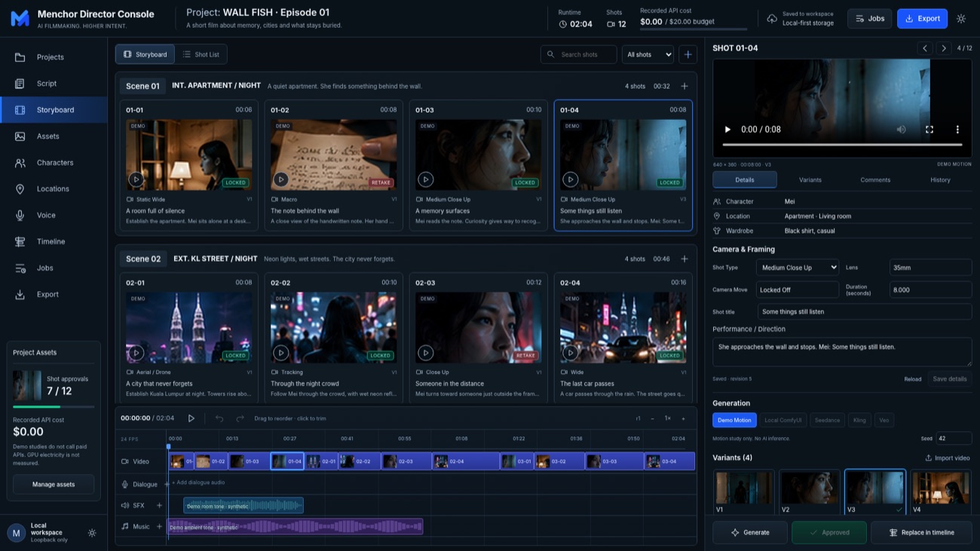Click the Export button in header
The height and width of the screenshot is (551, 980).
(922, 19)
